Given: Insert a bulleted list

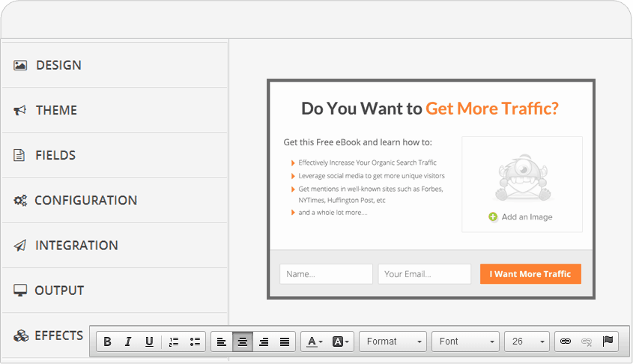Looking at the screenshot, I should click(195, 342).
